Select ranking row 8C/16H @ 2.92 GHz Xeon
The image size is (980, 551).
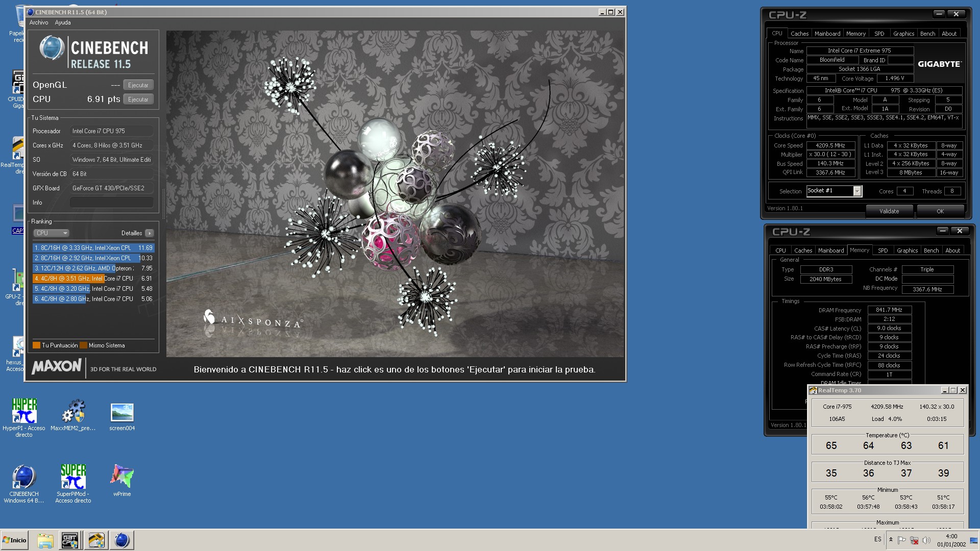click(x=93, y=258)
